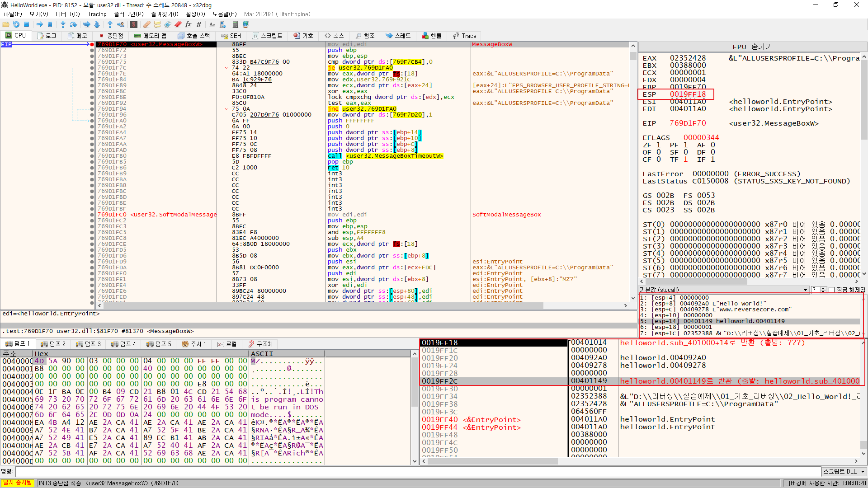
Task: Select the ret 10 instruction line
Action: 339,168
